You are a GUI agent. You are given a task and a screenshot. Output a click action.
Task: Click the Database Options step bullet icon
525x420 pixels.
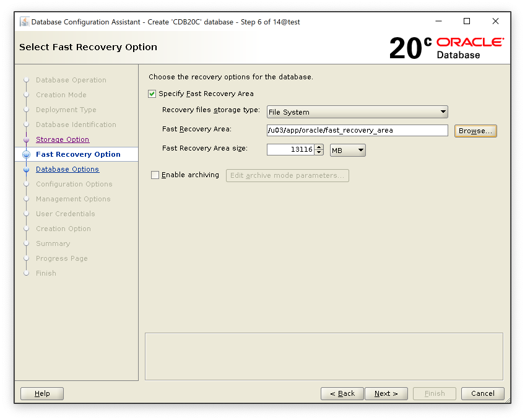(x=26, y=169)
